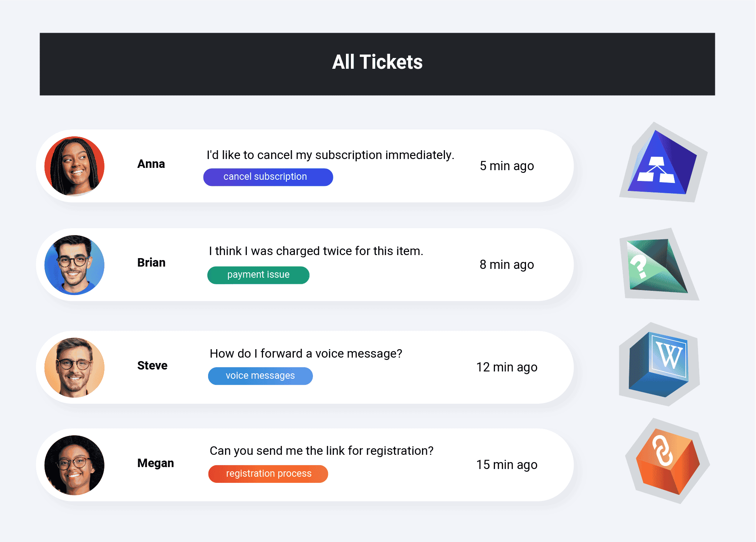Select the payment issue tag
This screenshot has width=756, height=542.
[x=258, y=275]
